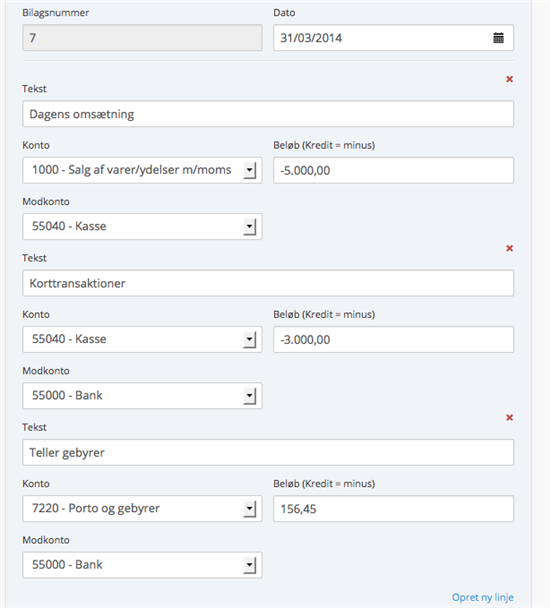Remove the Teller gebyrer line via red X
This screenshot has height=608, width=550.
[x=509, y=418]
